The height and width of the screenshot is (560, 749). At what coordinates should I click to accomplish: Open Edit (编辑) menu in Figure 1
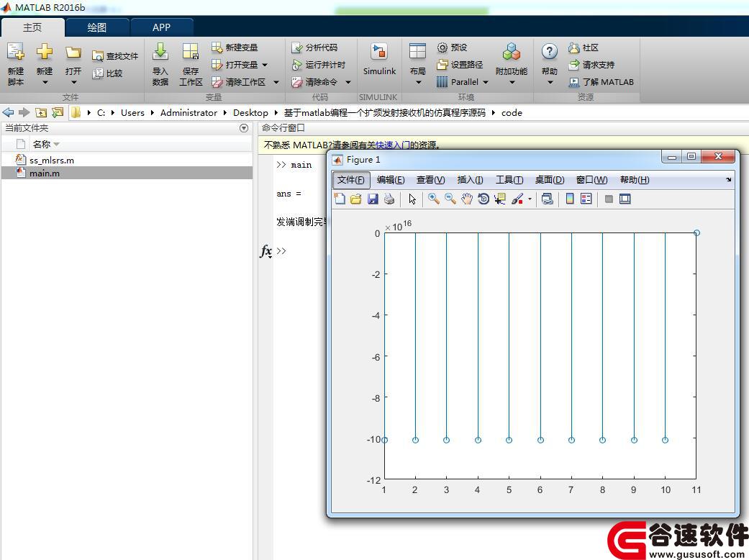click(390, 180)
